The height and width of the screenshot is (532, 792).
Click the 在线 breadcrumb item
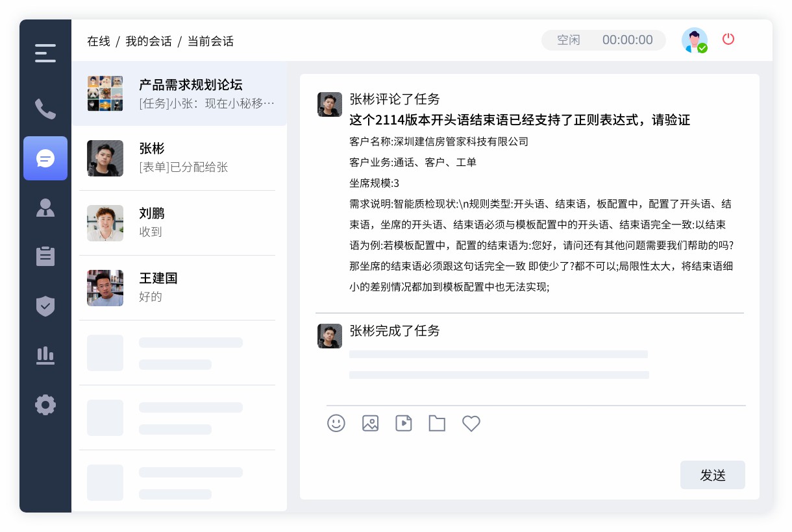pos(98,41)
